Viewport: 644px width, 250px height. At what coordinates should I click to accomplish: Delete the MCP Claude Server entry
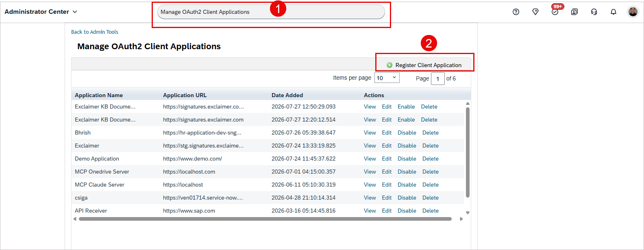(431, 185)
